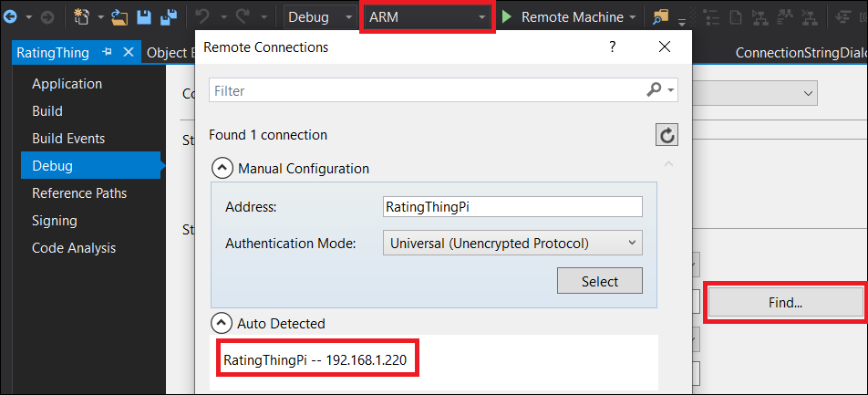
Task: Open the Application properties page
Action: coord(67,84)
